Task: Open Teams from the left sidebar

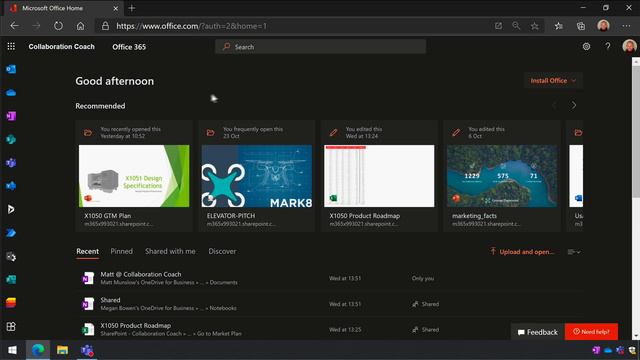Action: pos(11,162)
